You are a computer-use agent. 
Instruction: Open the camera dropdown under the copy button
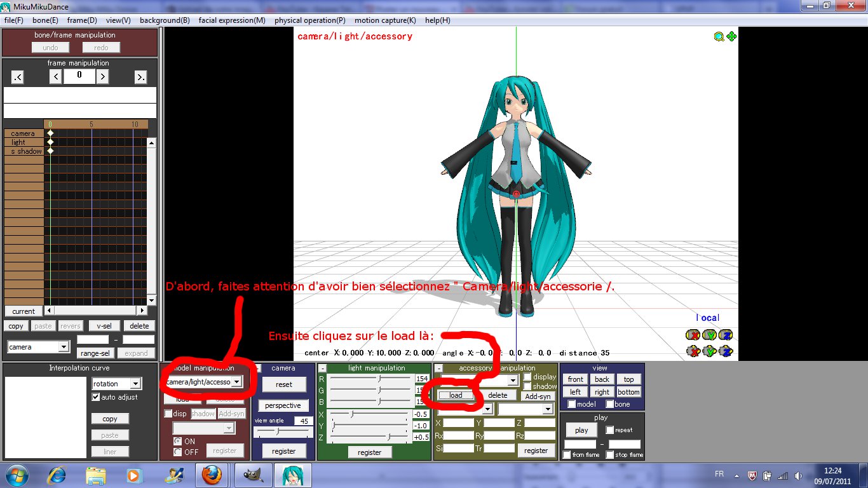[x=64, y=347]
